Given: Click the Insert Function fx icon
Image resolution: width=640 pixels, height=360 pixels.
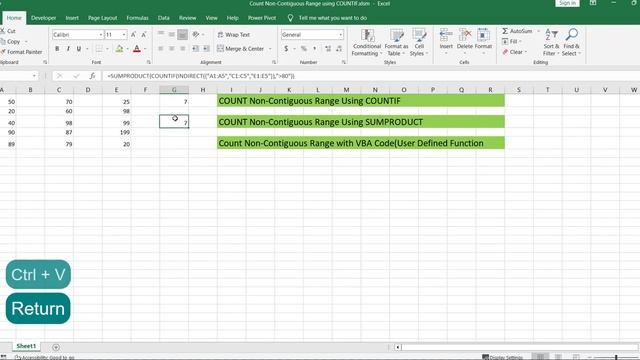Looking at the screenshot, I should [x=93, y=76].
